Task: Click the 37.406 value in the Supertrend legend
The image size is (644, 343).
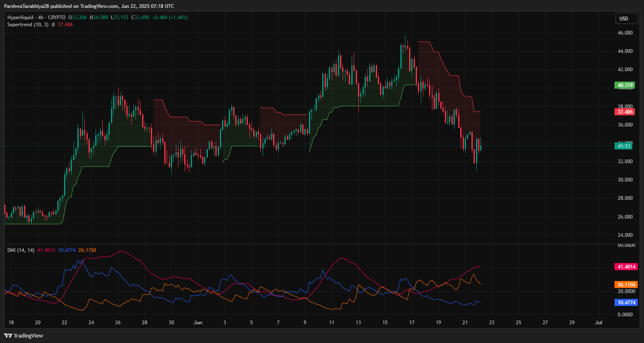Action: [65, 25]
